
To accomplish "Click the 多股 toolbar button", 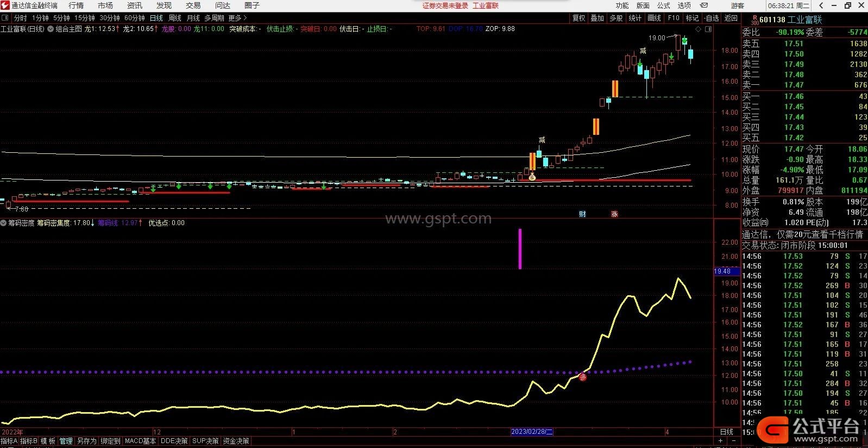I will [616, 18].
